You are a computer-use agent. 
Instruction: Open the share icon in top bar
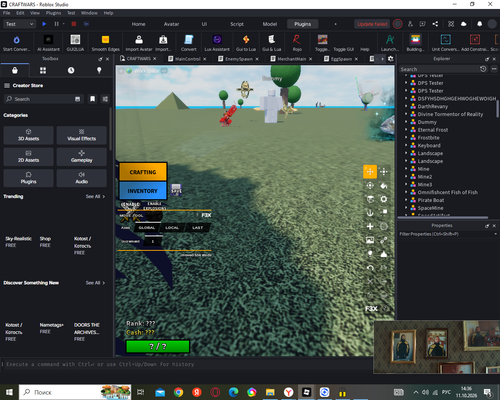[x=435, y=24]
